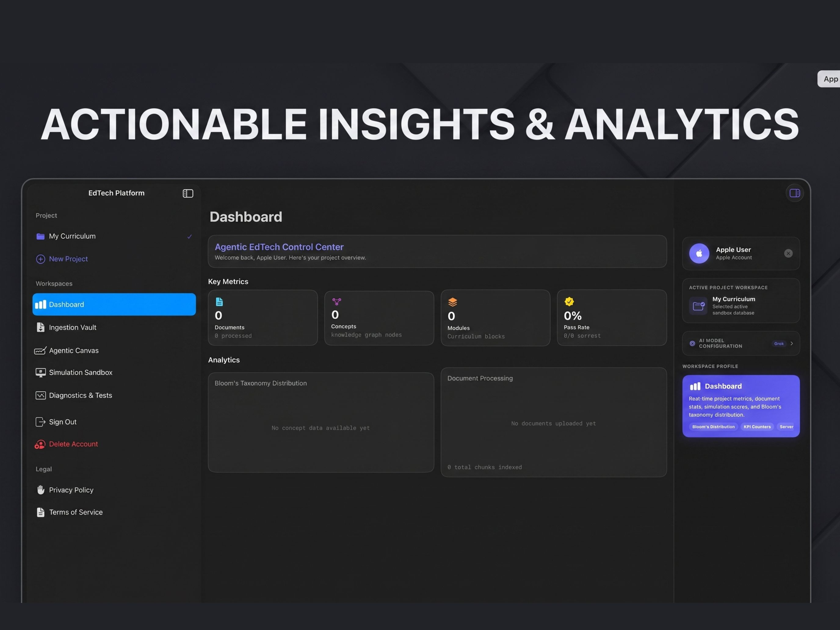Select the My Curriculum project checkmark

point(190,237)
